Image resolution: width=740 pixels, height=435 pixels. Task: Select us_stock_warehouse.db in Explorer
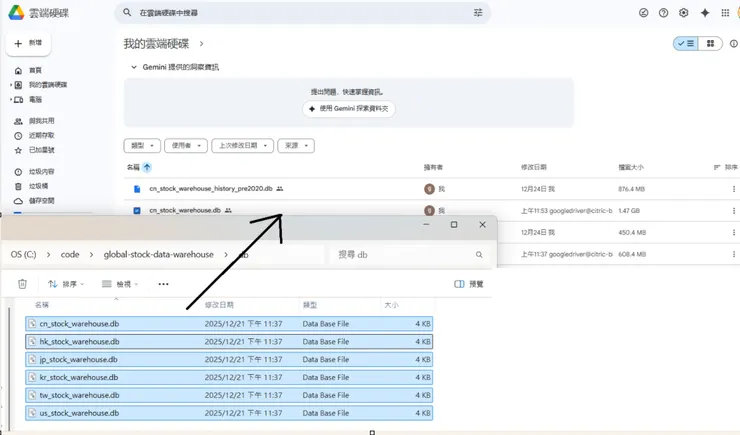pyautogui.click(x=229, y=413)
